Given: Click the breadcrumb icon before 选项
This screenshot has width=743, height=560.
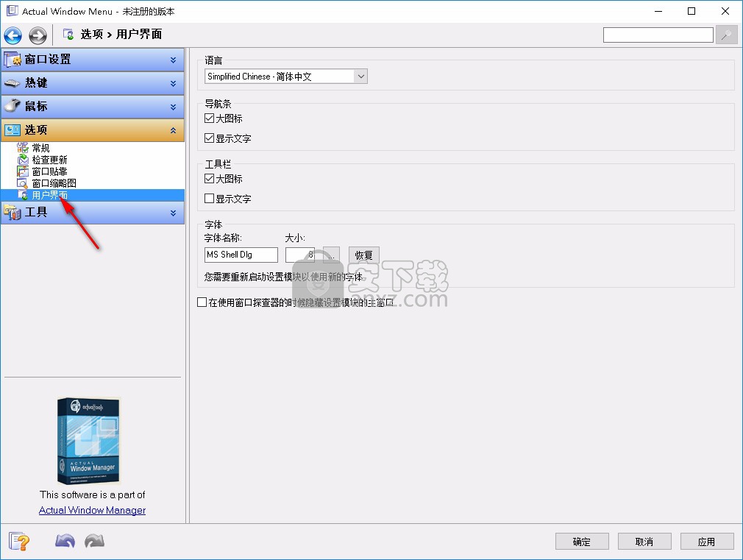Looking at the screenshot, I should (x=68, y=34).
